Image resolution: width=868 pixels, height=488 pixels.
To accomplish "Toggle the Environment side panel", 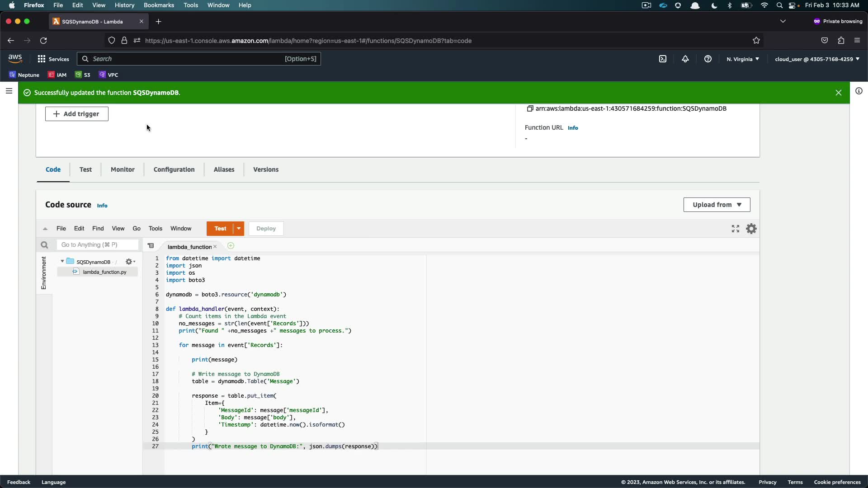I will 43,272.
